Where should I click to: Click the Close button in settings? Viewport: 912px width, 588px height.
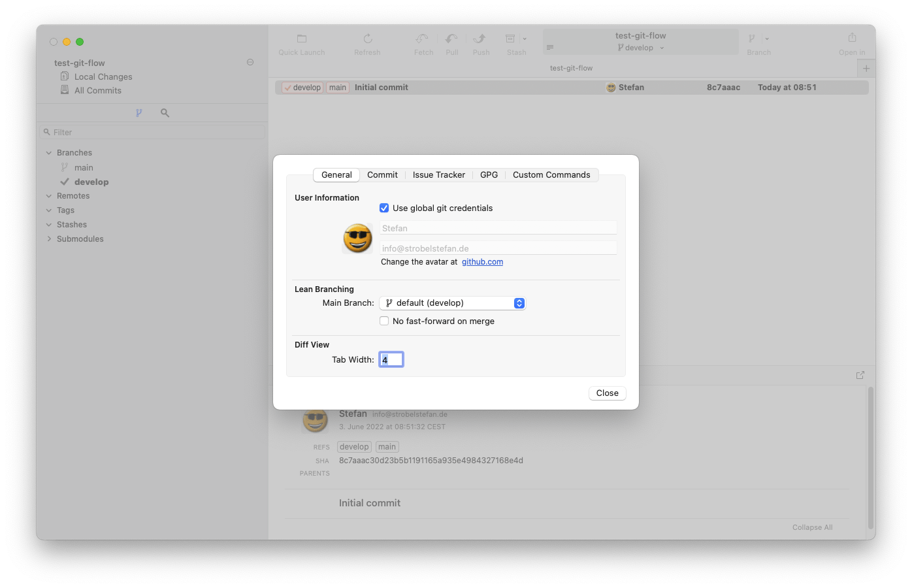tap(607, 393)
